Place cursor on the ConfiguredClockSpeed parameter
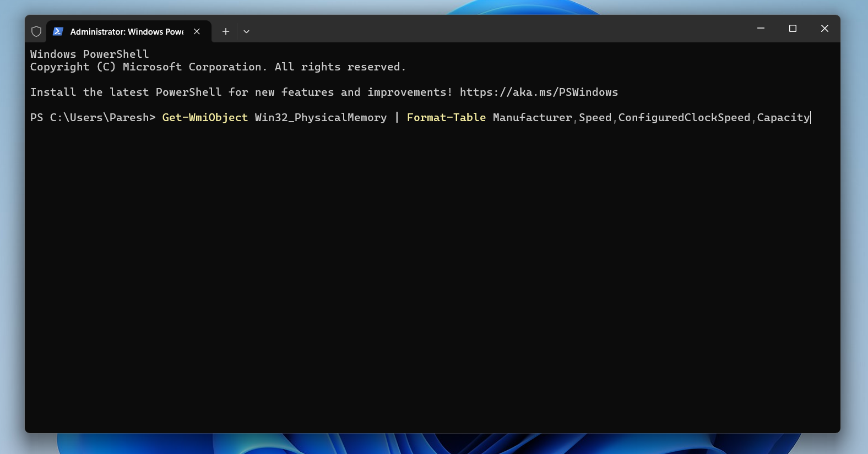868x454 pixels. pyautogui.click(x=684, y=117)
